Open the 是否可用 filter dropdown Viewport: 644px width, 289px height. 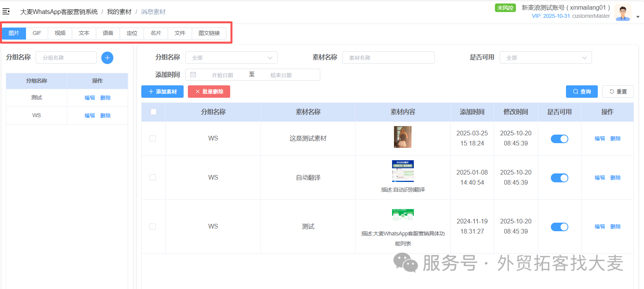tap(545, 57)
